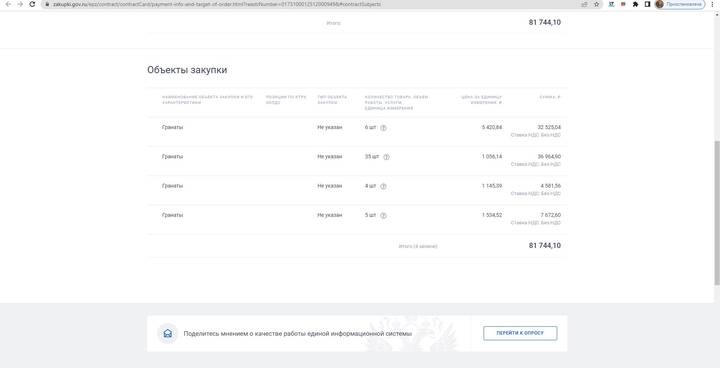The width and height of the screenshot is (720, 368).
Task: Click the browser back arrow
Action: click(8, 4)
